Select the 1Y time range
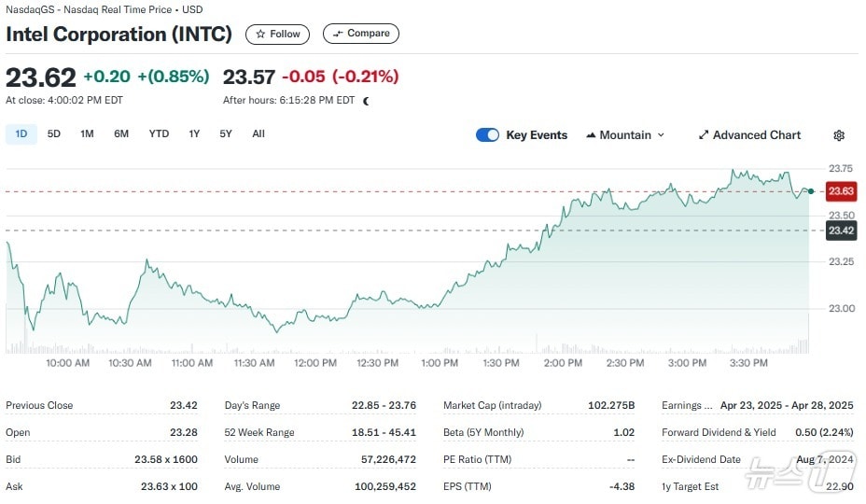Viewport: 866px width, 504px height. [x=194, y=134]
